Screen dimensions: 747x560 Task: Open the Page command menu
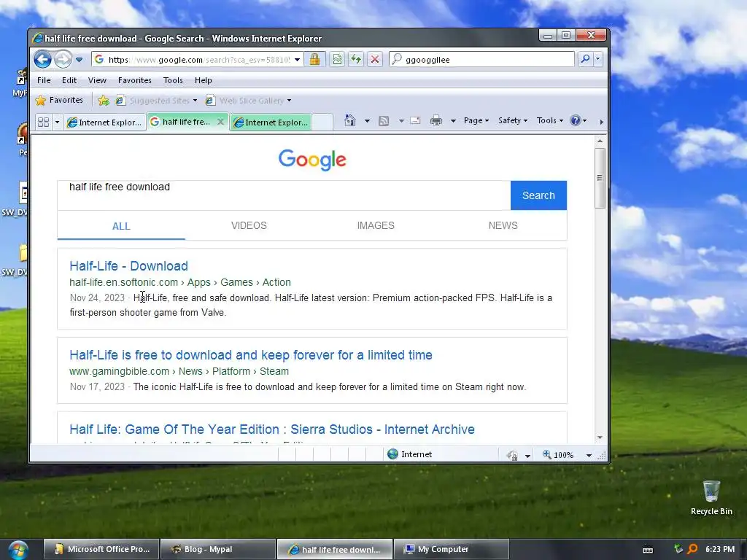[x=476, y=120]
